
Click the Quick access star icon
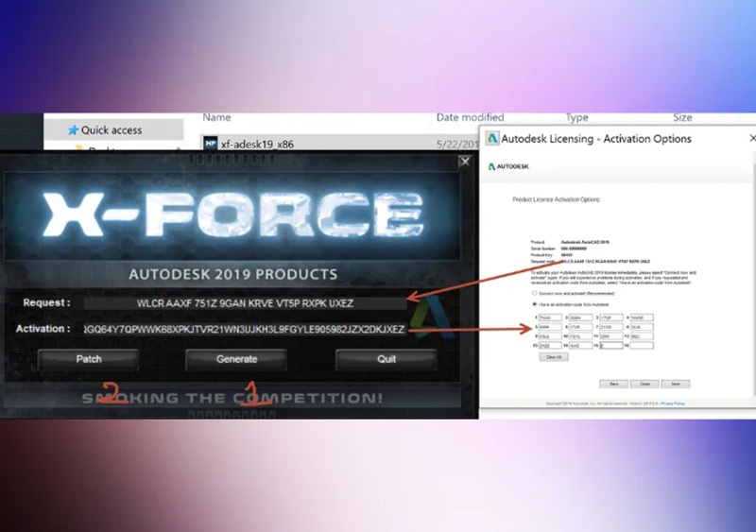coord(74,130)
